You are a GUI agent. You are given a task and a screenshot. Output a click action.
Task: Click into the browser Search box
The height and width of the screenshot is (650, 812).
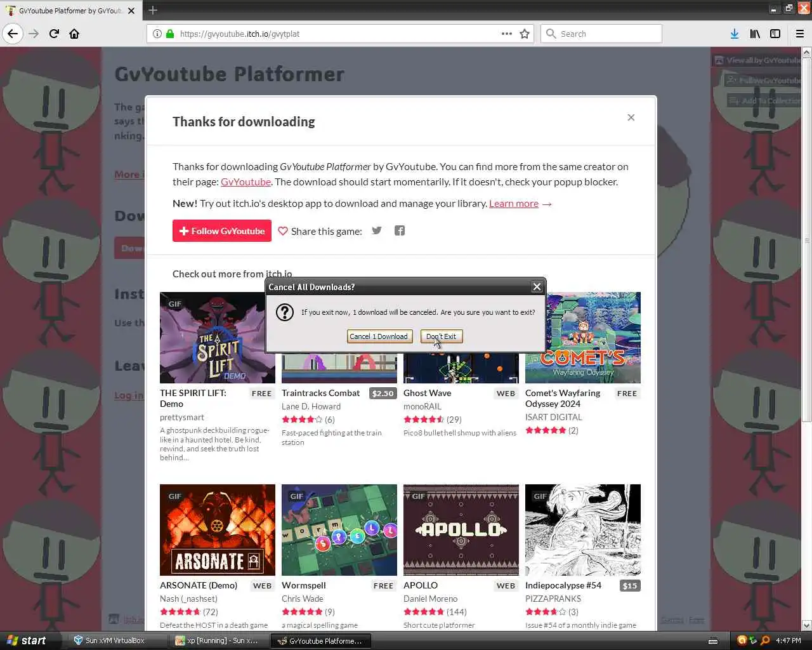pyautogui.click(x=601, y=34)
